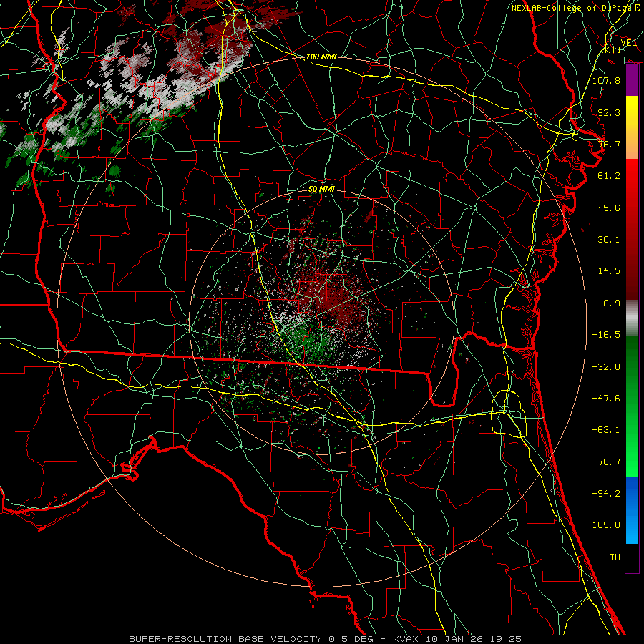Select the -109.8 velocity scale value
This screenshot has width=644, height=644.
pos(603,525)
